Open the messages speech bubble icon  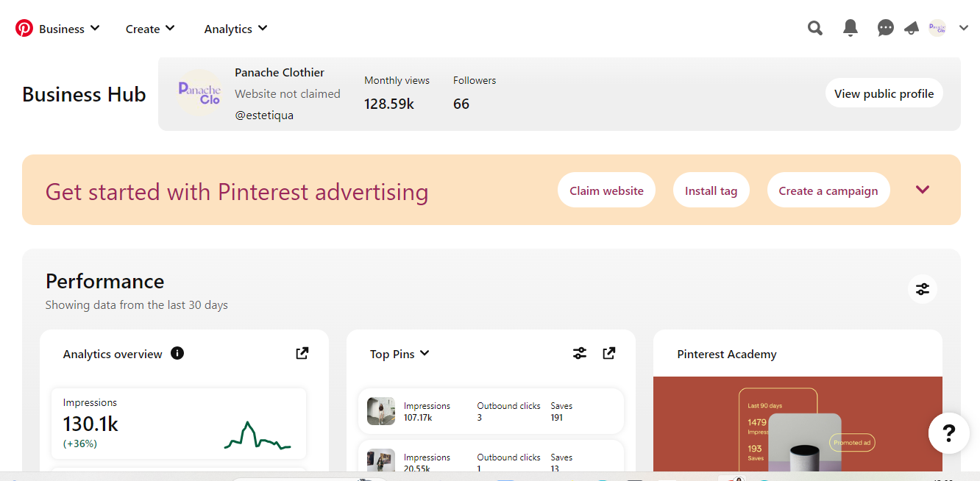point(885,29)
